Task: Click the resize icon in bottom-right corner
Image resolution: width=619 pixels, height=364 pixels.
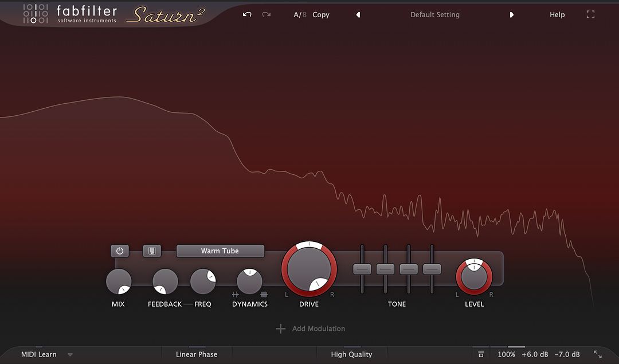Action: click(598, 354)
